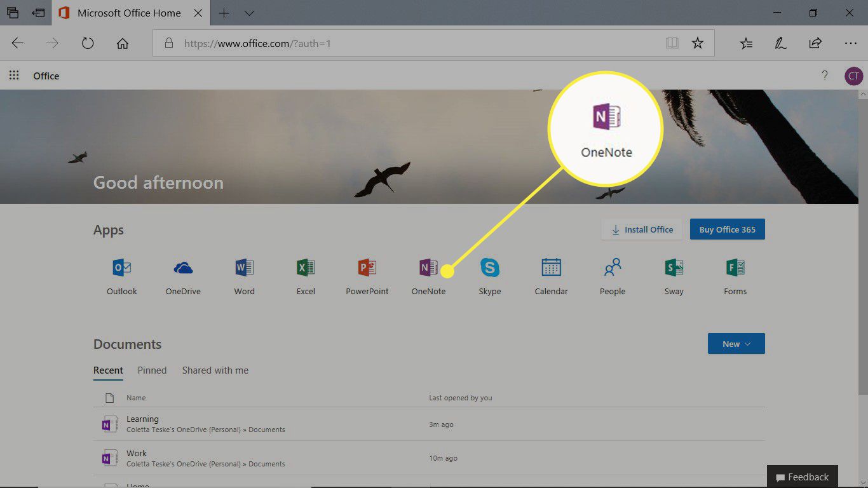Screen dimensions: 868x488
Task: Open the Calendar app
Action: (x=551, y=277)
